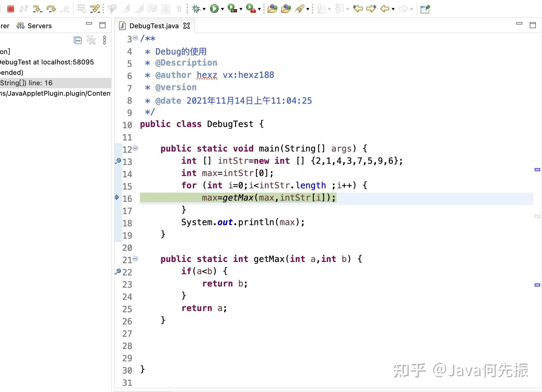Click the Open Type folder icon
Viewport: 542px width, 392px height.
tap(272, 9)
